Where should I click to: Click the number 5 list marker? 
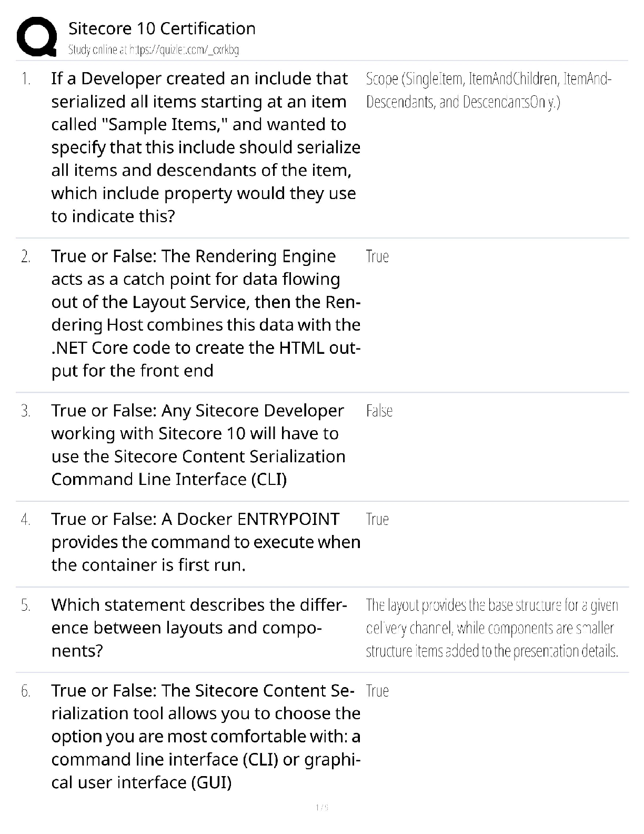(25, 606)
